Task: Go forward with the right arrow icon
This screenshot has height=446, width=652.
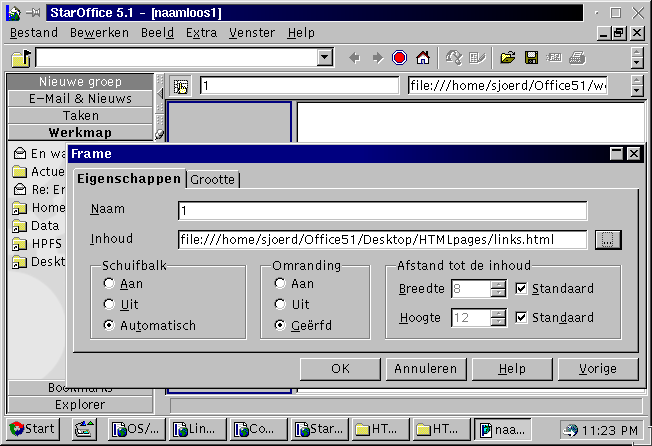Action: coord(377,58)
